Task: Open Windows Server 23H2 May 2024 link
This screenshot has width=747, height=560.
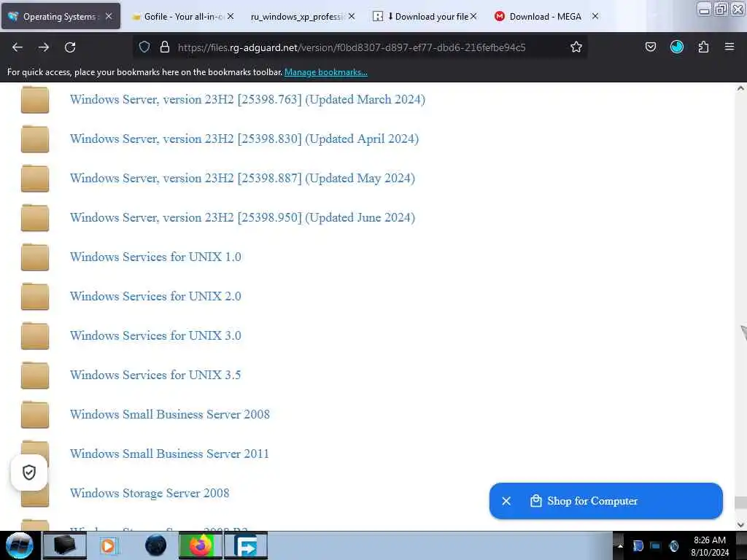Action: (242, 178)
